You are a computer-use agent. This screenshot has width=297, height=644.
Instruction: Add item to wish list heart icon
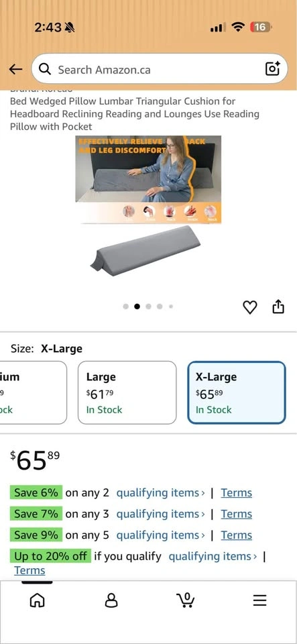coord(250,307)
